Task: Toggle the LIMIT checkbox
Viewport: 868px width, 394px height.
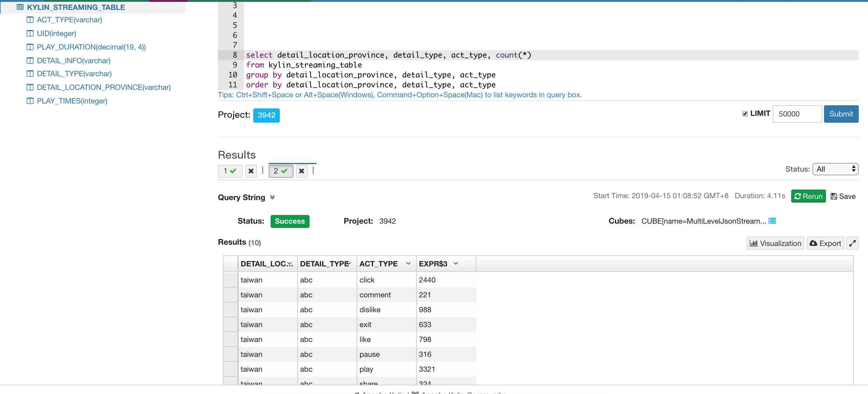Action: (745, 114)
